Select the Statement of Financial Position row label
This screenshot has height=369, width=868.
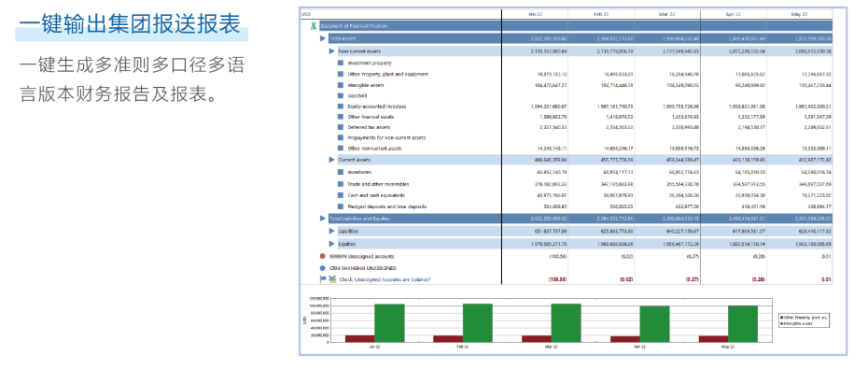click(354, 25)
